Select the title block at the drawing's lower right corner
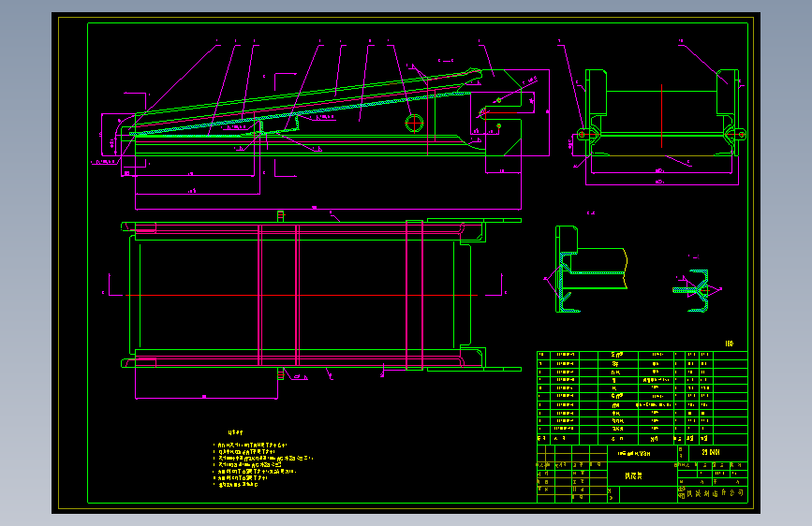This screenshot has width=812, height=526. click(x=642, y=474)
